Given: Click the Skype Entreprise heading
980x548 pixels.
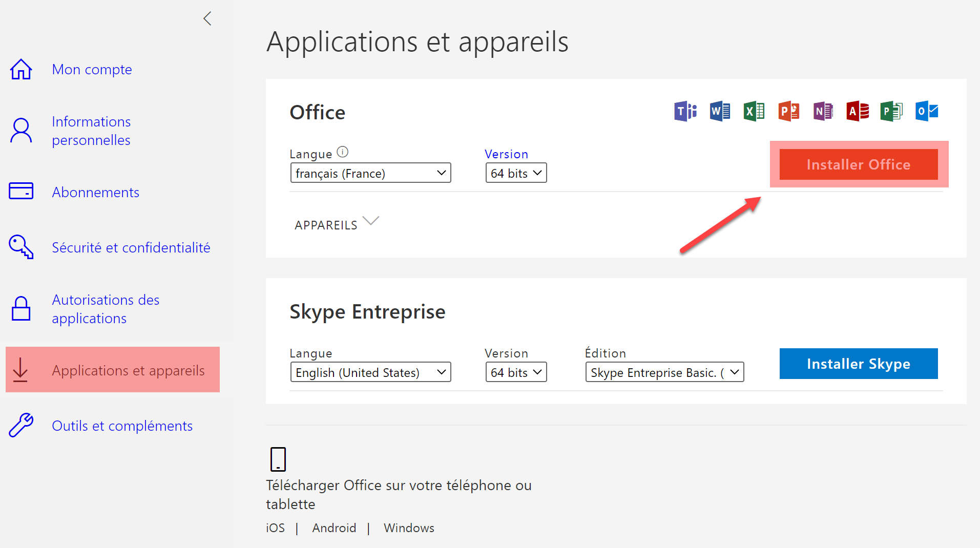Looking at the screenshot, I should pos(367,312).
